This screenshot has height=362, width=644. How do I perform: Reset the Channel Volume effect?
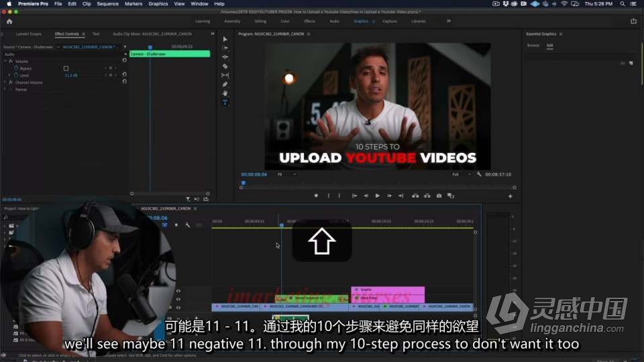coord(125,82)
